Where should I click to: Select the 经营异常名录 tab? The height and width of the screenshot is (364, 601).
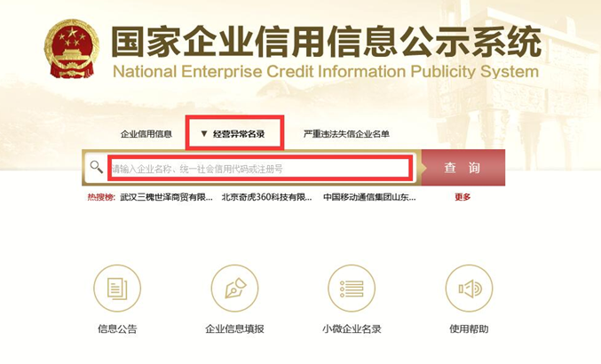pos(239,134)
